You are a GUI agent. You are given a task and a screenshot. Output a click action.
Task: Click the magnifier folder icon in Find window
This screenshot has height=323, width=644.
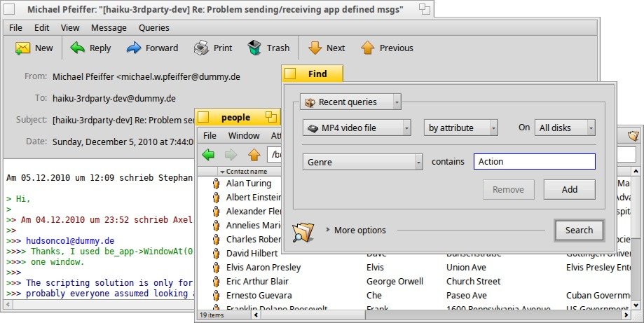pos(303,231)
